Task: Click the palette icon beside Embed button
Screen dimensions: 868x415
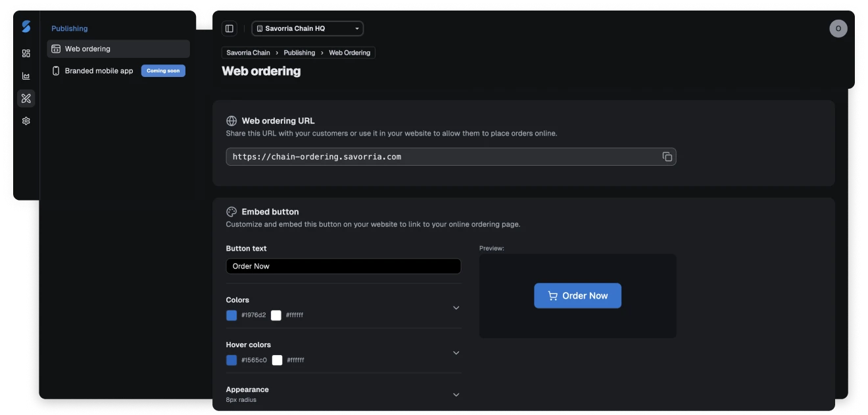Action: (x=231, y=211)
